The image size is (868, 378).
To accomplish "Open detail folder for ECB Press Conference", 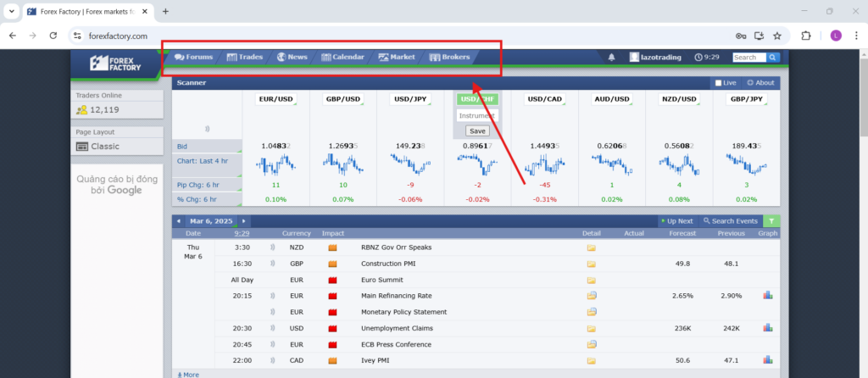I will (591, 344).
